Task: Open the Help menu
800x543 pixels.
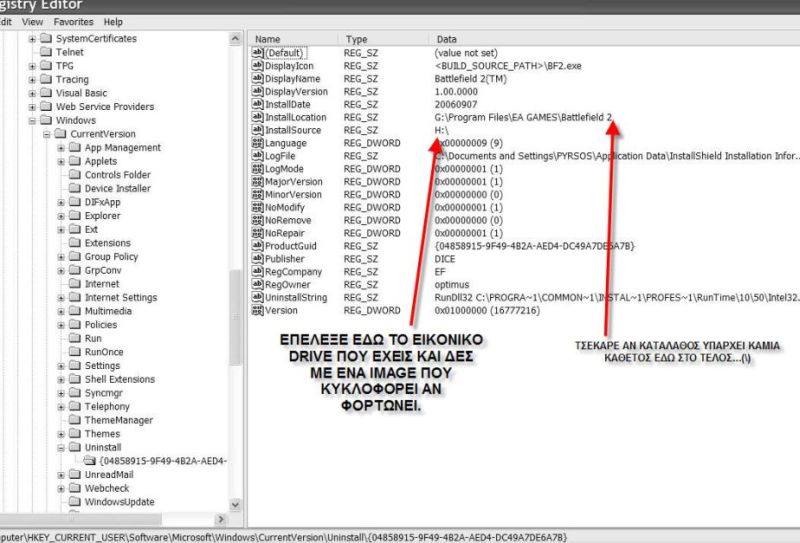Action: tap(113, 22)
